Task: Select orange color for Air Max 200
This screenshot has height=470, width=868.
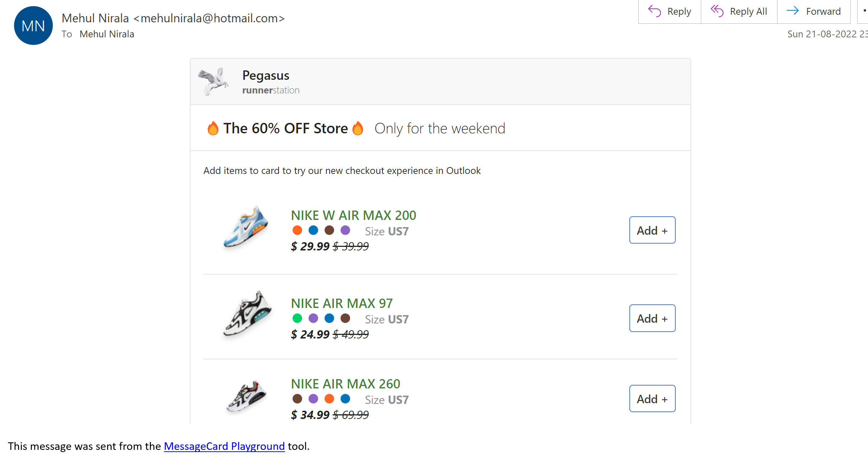Action: coord(297,230)
